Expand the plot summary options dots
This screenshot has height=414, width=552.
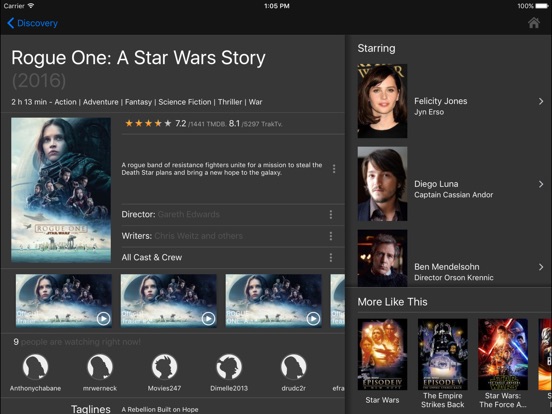[x=334, y=169]
